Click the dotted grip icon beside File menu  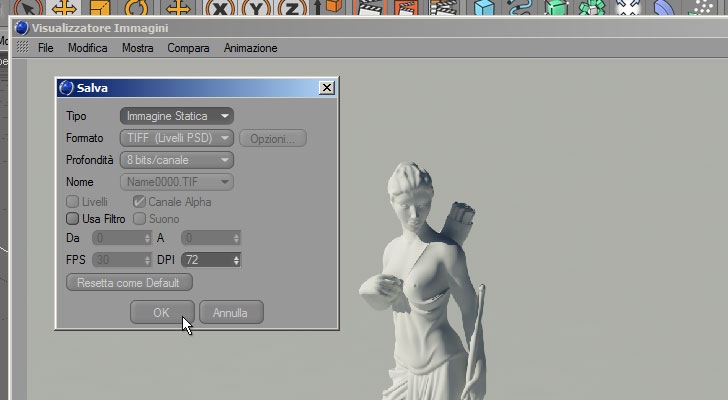(22, 47)
